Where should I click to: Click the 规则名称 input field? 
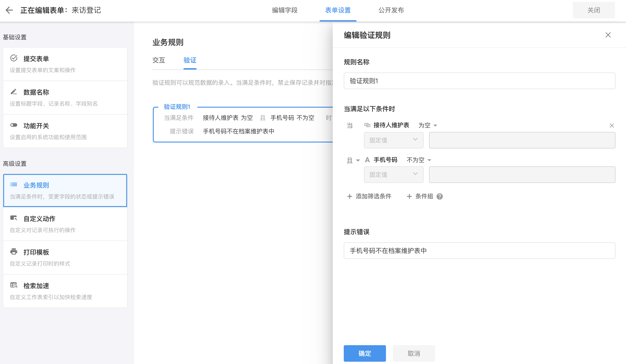tap(479, 81)
